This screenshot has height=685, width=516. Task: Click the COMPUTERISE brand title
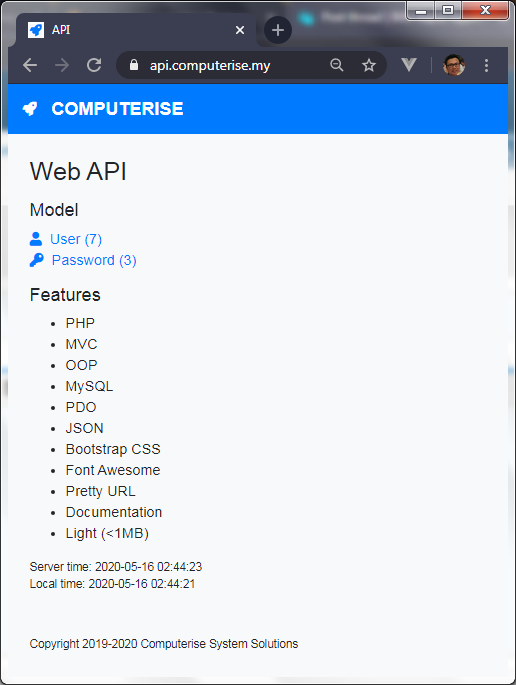click(117, 109)
